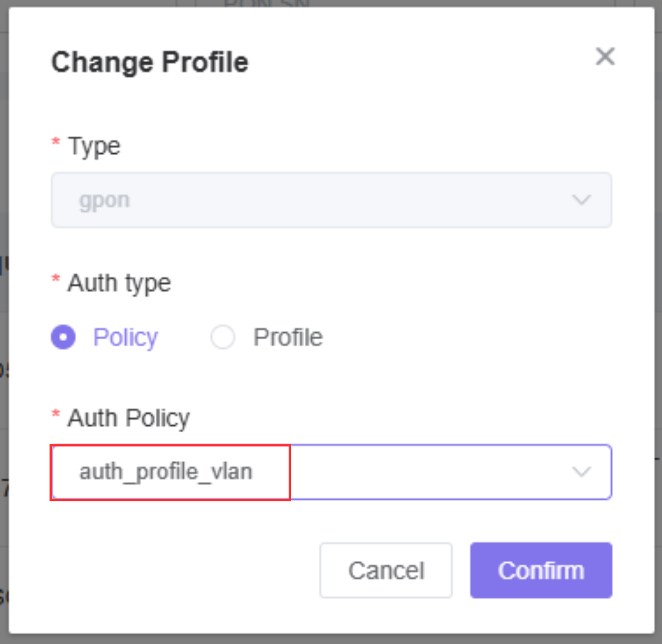
Task: Close the Change Profile dialog
Action: [x=605, y=57]
